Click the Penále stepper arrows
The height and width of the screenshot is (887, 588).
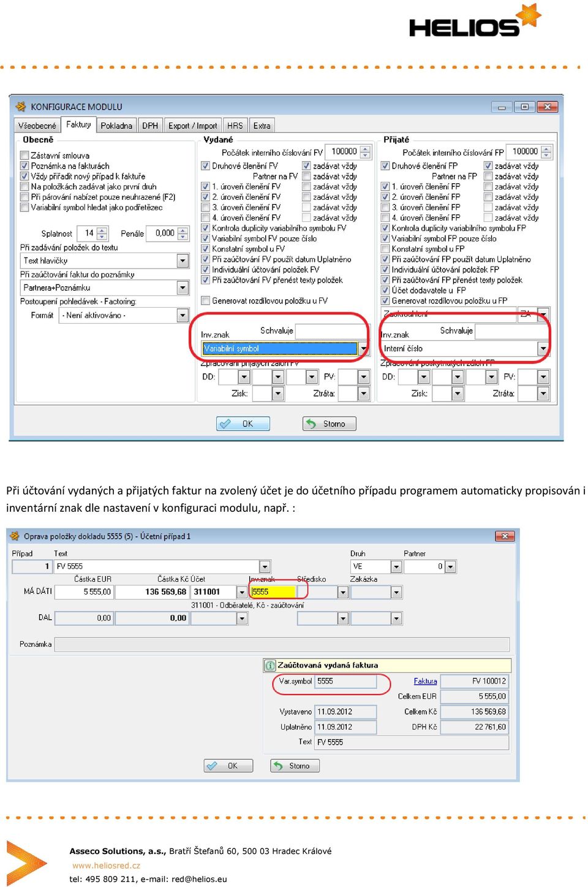183,234
